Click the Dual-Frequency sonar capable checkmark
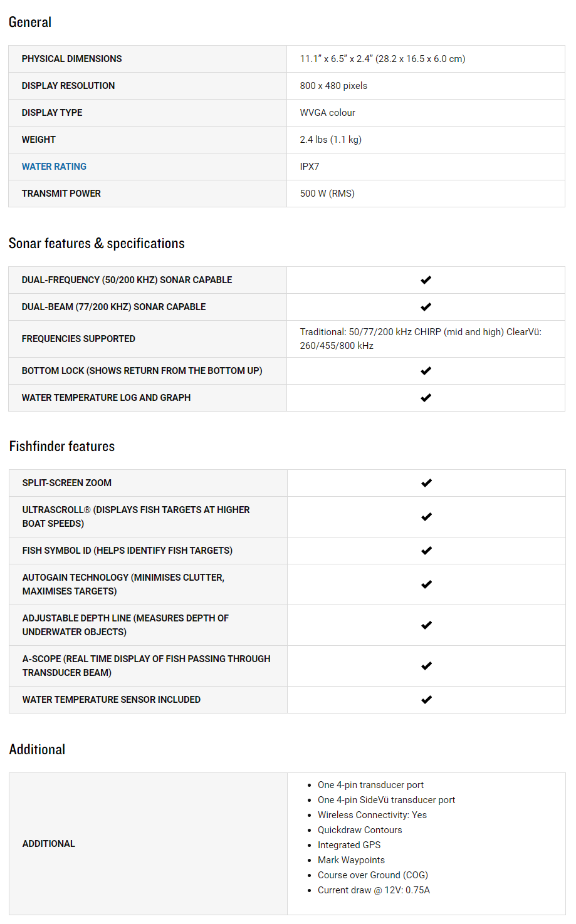Viewport: 576px width, 924px height. tap(426, 280)
